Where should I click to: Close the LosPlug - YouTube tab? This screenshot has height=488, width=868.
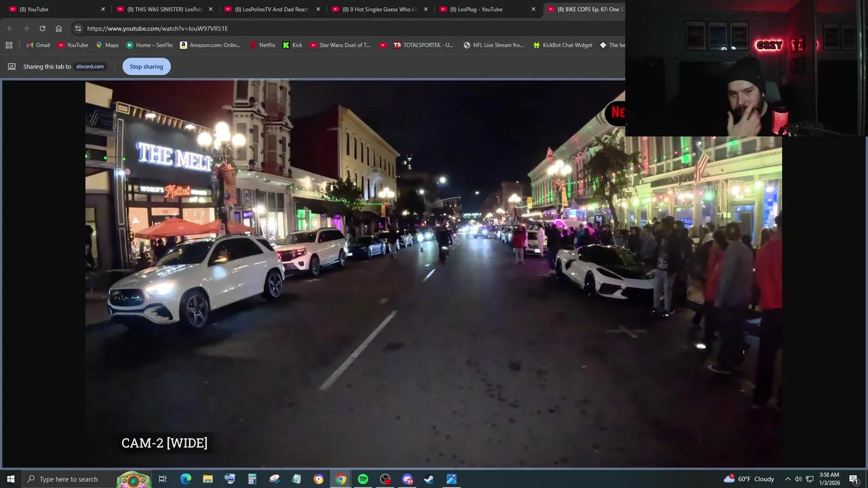tap(533, 9)
